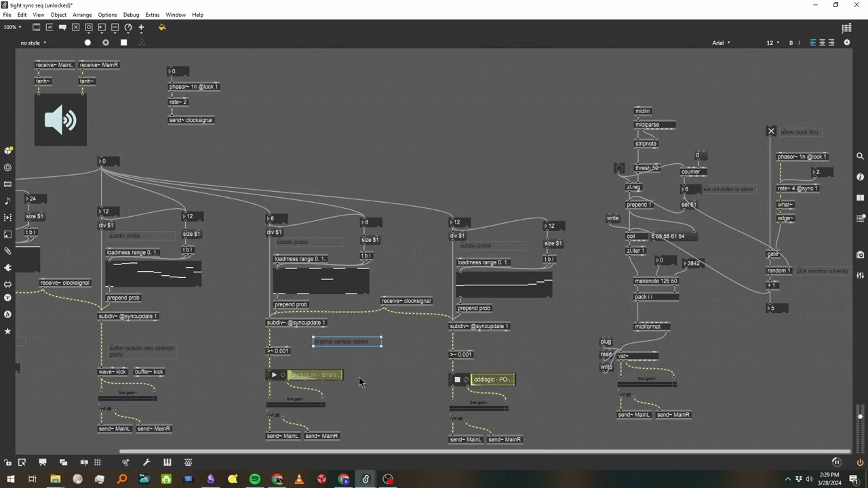The height and width of the screenshot is (488, 868).
Task: Click the live.gain~ slider under wave~ kick
Action: [x=127, y=398]
